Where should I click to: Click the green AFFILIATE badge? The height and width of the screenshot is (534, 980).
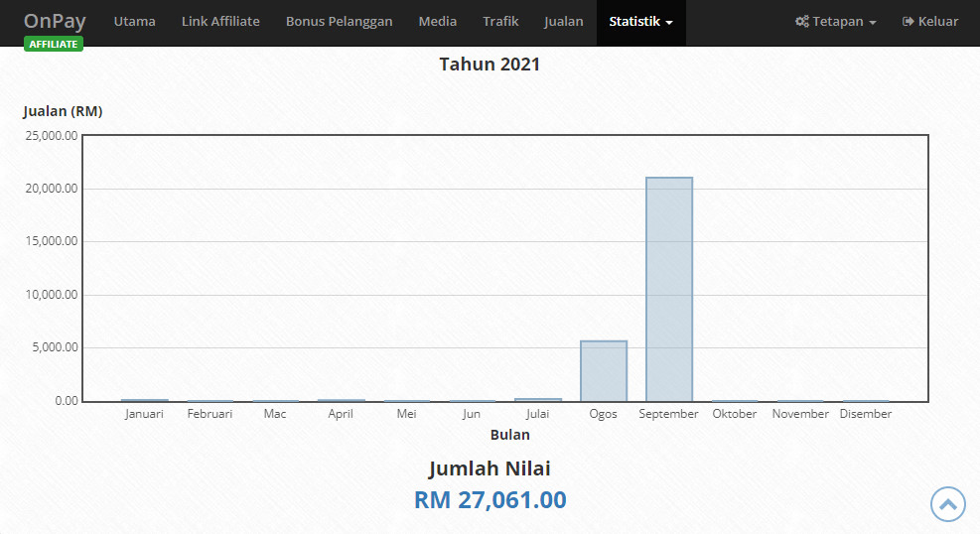pyautogui.click(x=53, y=44)
